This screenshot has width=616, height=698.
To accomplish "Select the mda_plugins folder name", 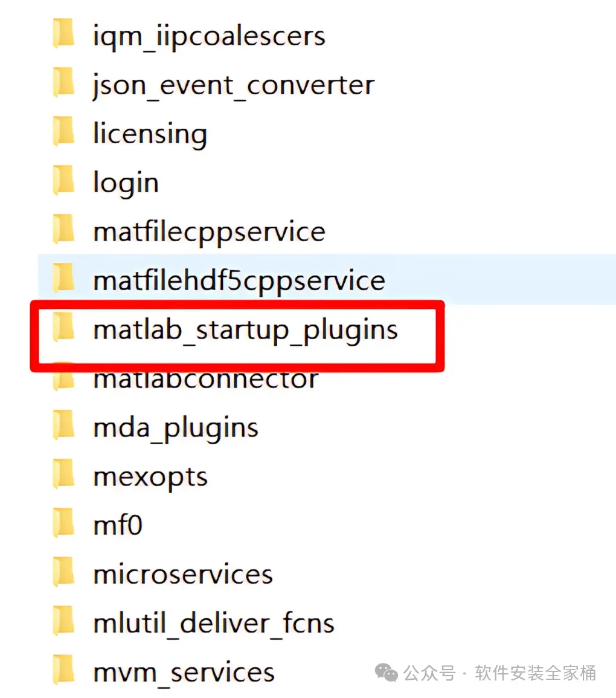I will coord(176,428).
